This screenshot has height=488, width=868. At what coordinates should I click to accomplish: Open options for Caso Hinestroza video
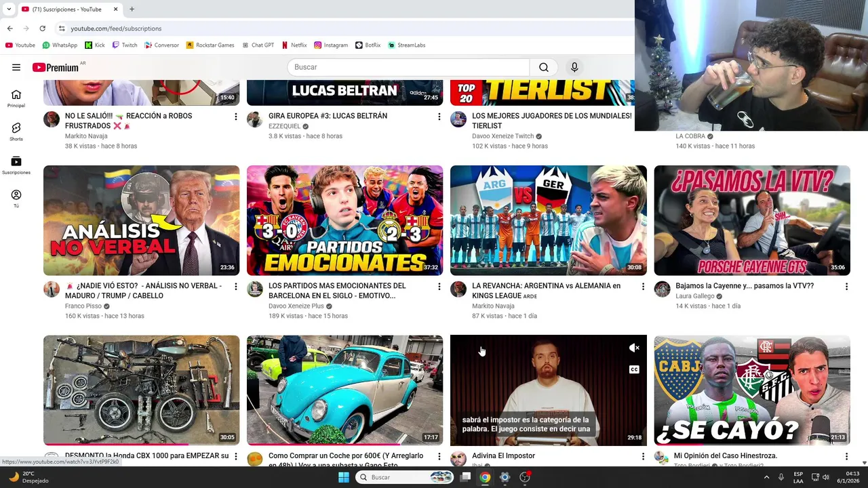[x=846, y=457]
